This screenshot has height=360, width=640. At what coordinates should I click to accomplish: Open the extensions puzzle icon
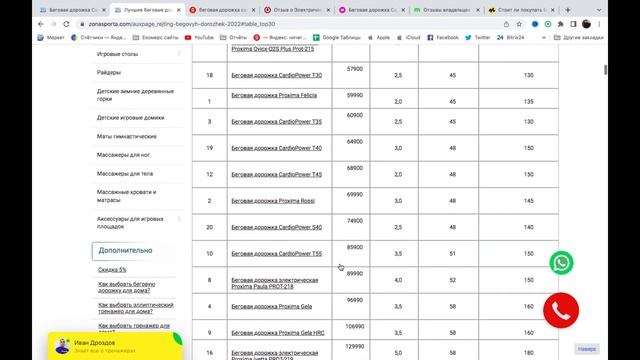[x=560, y=24]
